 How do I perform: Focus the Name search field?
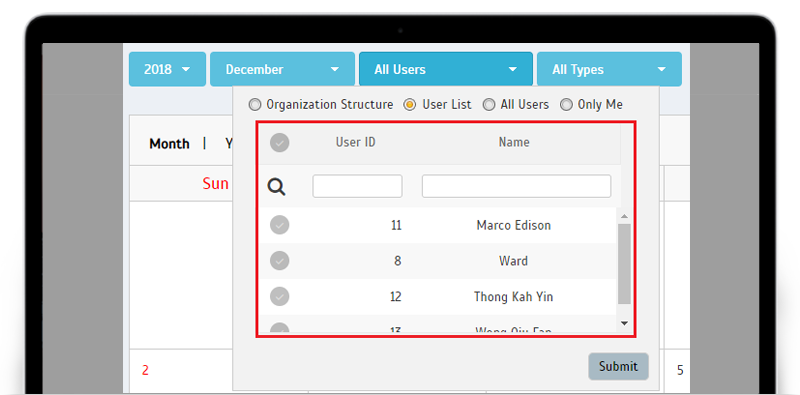[516, 186]
